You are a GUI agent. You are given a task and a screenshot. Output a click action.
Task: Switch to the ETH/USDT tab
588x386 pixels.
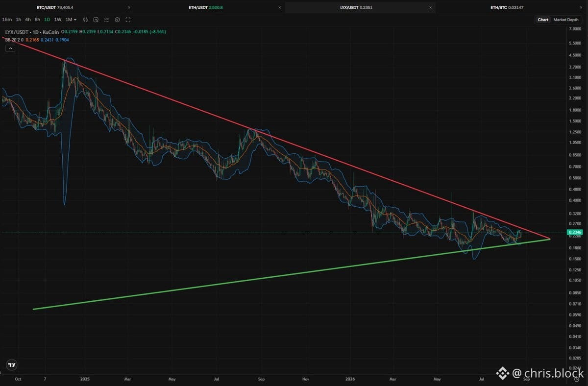206,7
